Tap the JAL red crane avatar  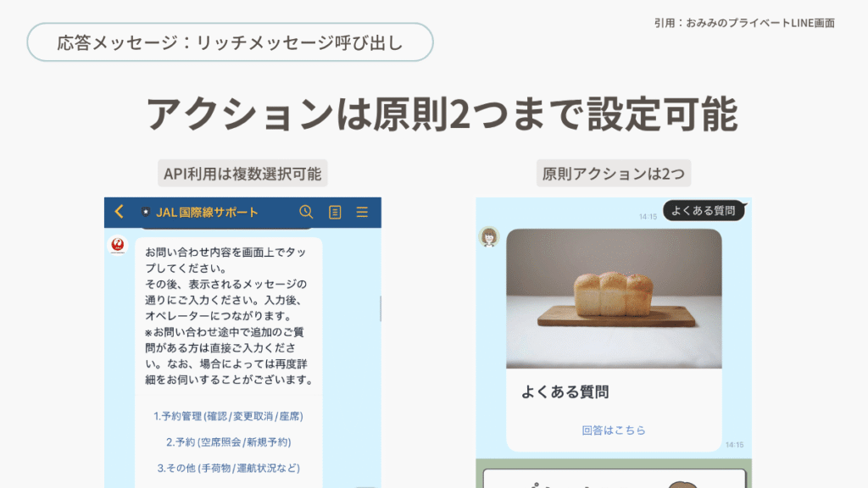coord(117,245)
